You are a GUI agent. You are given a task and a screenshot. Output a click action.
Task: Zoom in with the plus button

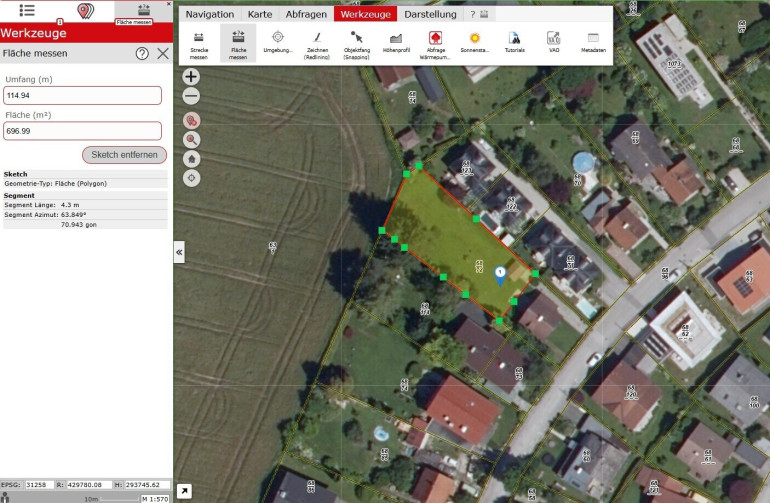tap(191, 77)
